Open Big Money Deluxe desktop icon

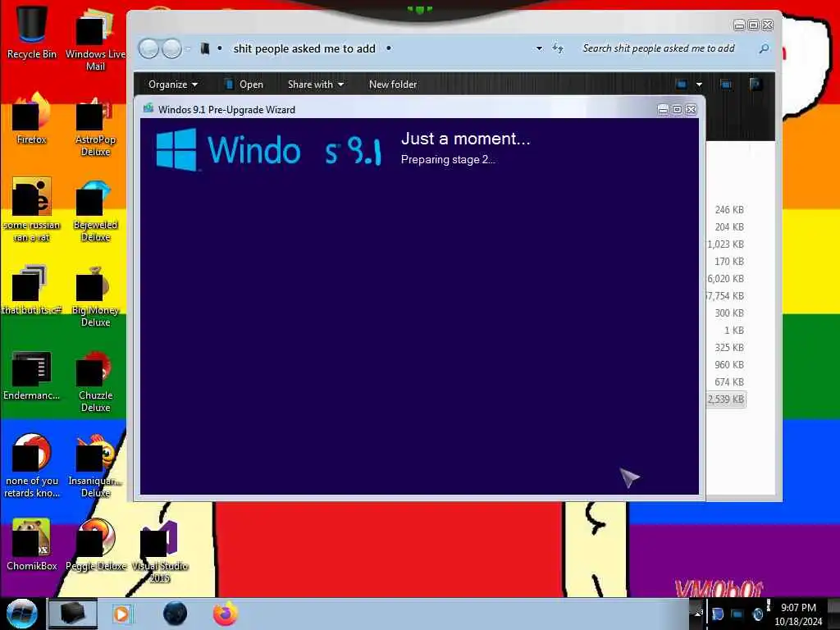click(95, 295)
